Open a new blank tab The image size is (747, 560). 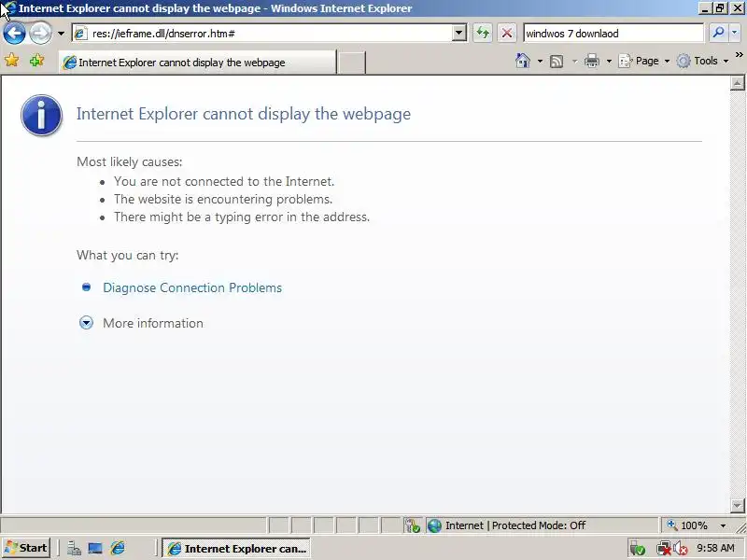tap(352, 63)
